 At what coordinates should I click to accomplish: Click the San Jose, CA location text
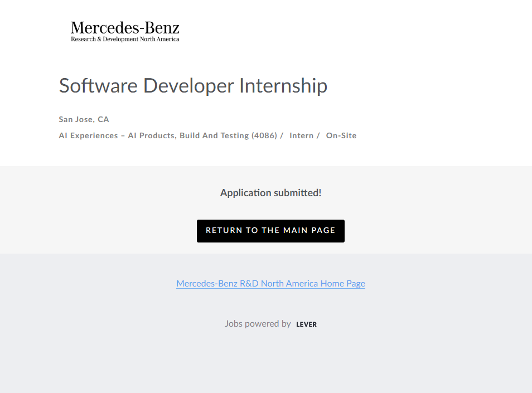pyautogui.click(x=84, y=119)
